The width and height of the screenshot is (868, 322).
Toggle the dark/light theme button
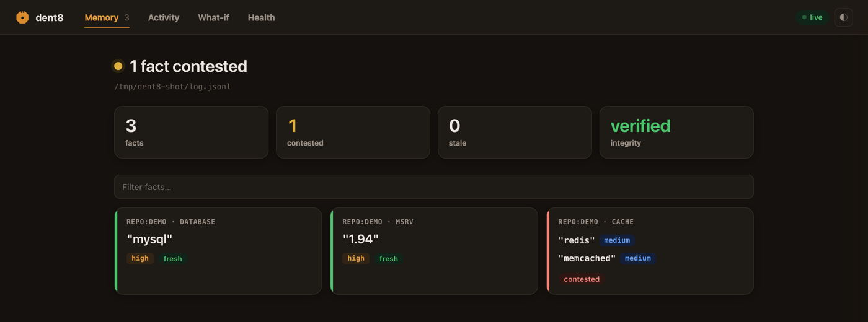(843, 17)
